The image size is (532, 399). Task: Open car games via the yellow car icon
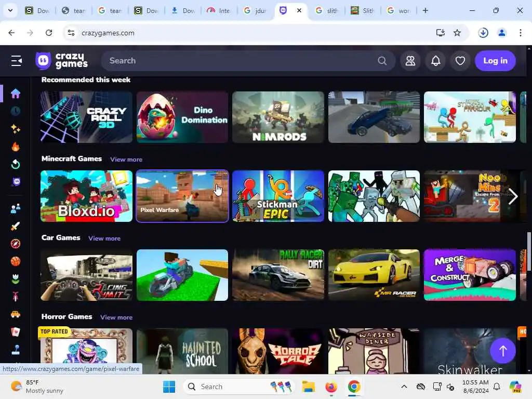[x=15, y=314]
